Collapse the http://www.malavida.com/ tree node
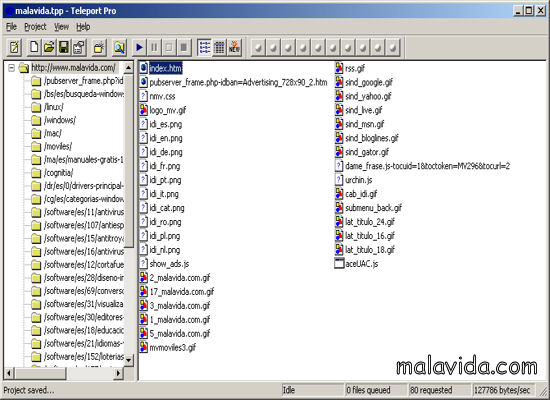The height and width of the screenshot is (400, 550). click(12, 68)
